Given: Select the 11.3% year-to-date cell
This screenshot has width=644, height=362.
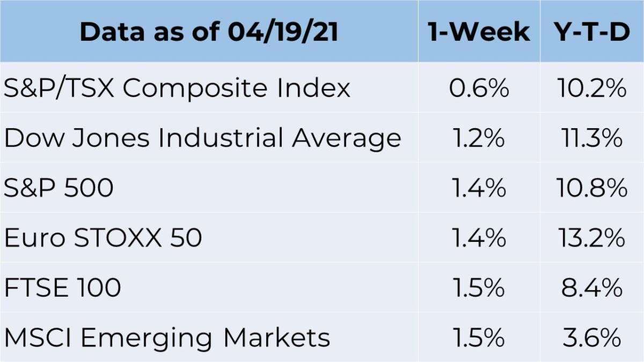Looking at the screenshot, I should click(x=592, y=138).
